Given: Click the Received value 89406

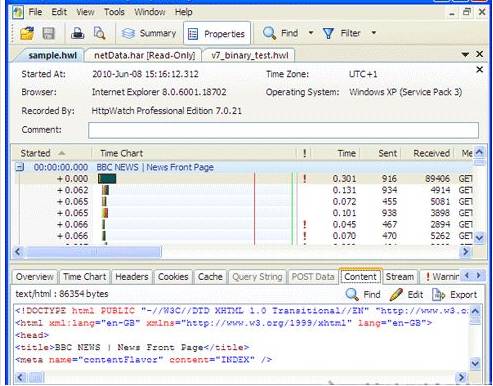Looking at the screenshot, I should [x=437, y=179].
